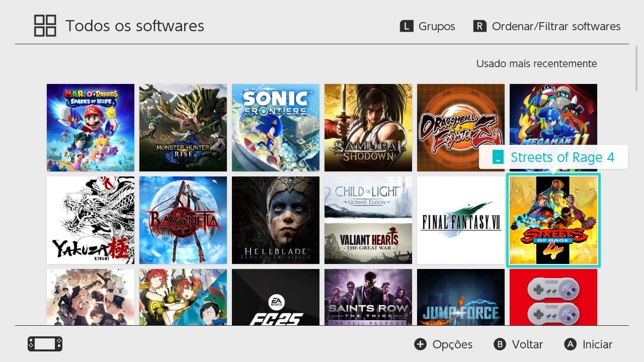The image size is (644, 362).
Task: Choose the Jump Force game tile
Action: click(x=461, y=297)
